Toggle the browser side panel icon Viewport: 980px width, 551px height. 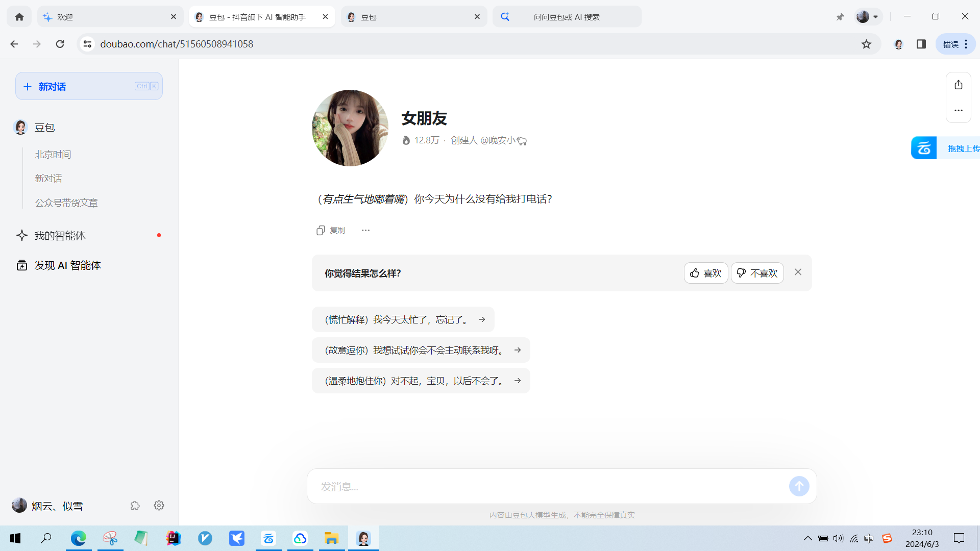[x=921, y=44]
